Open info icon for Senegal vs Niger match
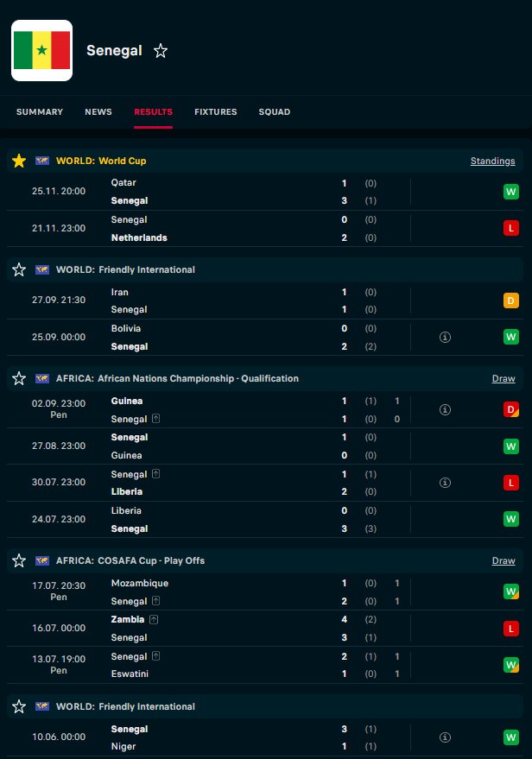 coord(445,737)
